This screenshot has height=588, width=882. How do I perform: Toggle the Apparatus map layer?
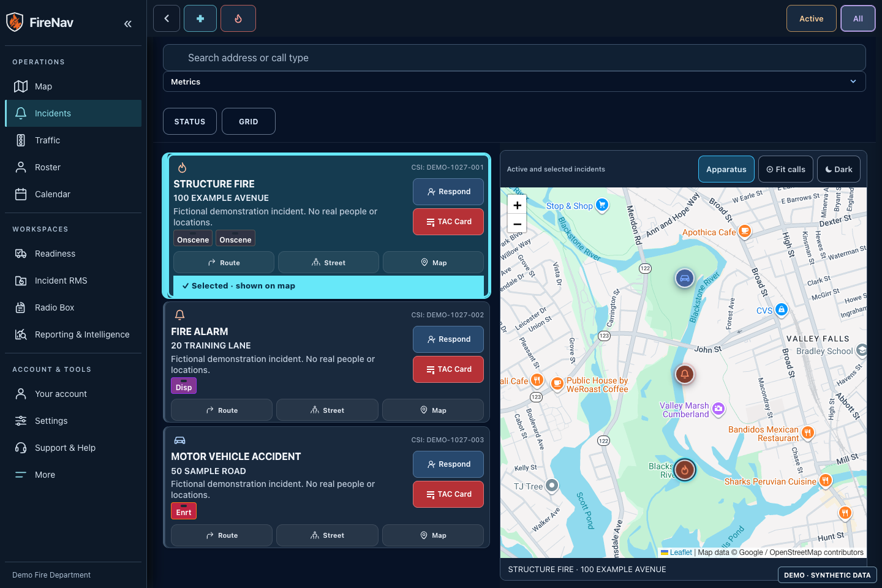726,169
